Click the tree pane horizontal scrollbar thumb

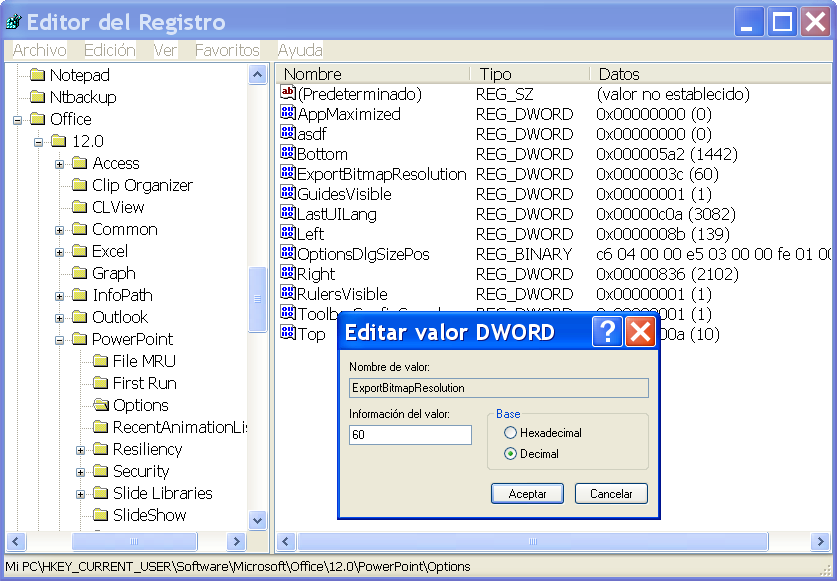click(134, 541)
